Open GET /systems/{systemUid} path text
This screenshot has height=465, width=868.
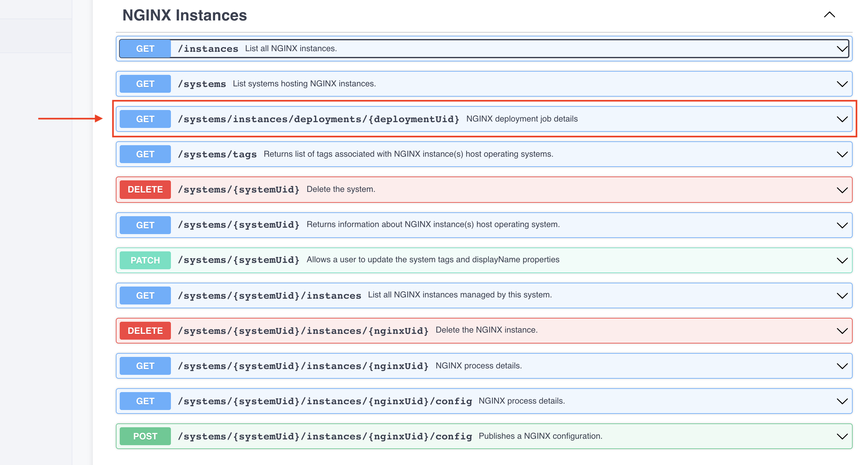pos(238,225)
